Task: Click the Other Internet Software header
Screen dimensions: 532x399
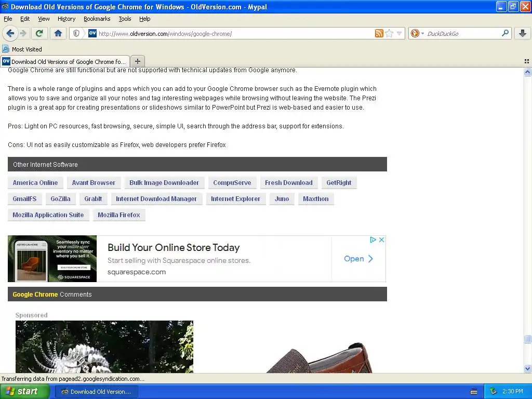Action: click(x=197, y=165)
